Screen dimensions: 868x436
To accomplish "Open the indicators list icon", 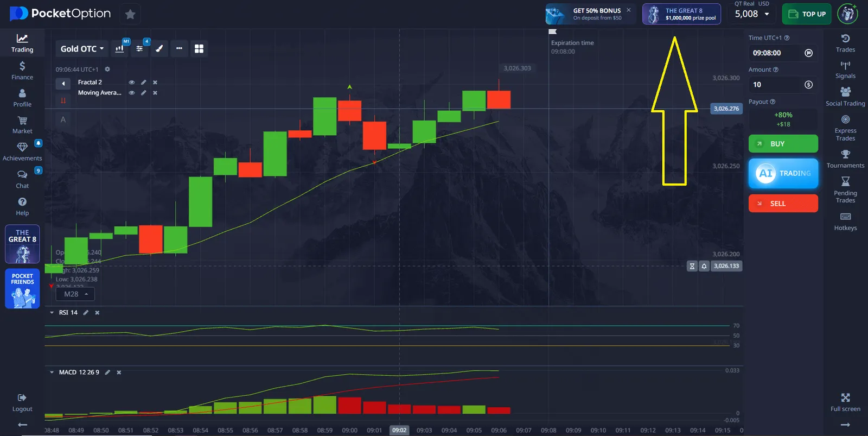I will (x=139, y=49).
